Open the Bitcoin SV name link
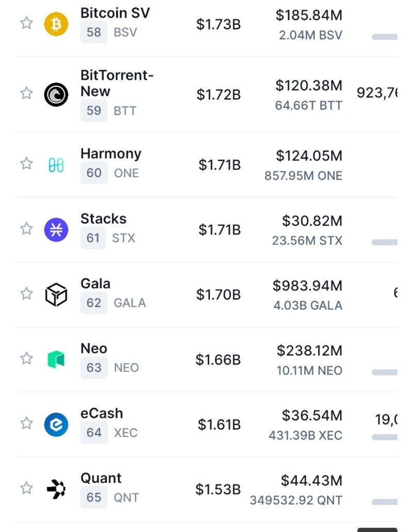The image size is (413, 532). [115, 13]
